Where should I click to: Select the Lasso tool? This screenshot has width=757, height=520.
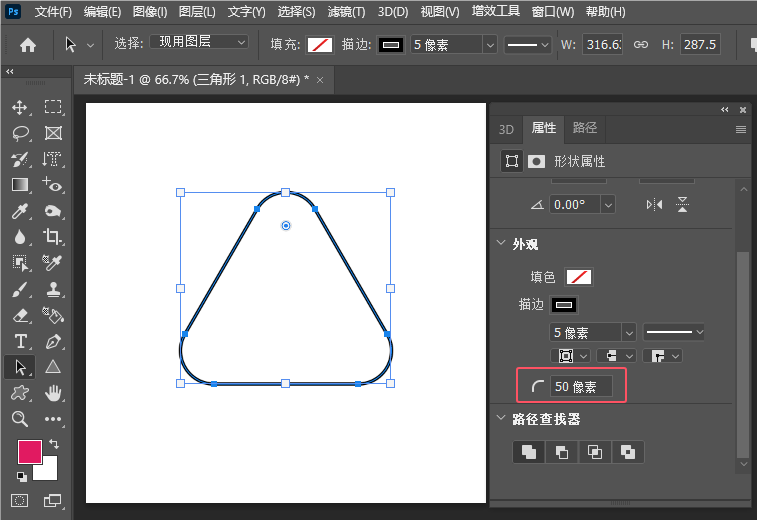coord(20,133)
